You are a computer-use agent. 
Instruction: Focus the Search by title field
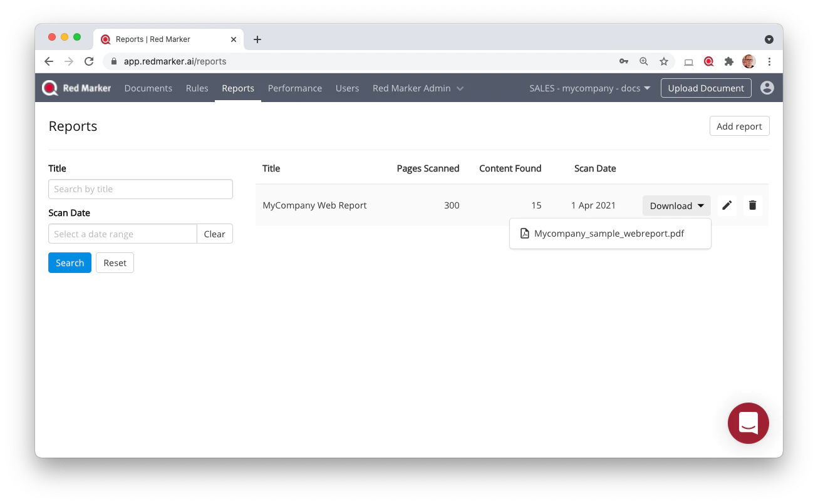140,189
